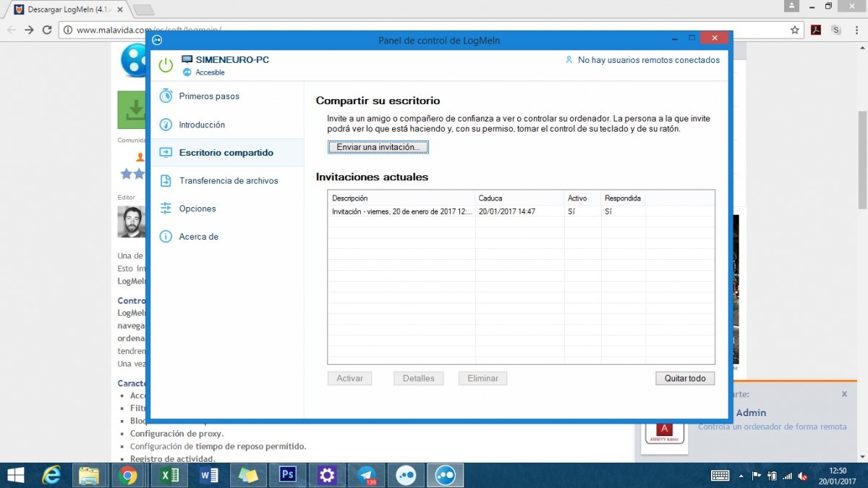The image size is (868, 488).
Task: Open Primeros pasos section via stopwatch icon
Action: coord(166,96)
